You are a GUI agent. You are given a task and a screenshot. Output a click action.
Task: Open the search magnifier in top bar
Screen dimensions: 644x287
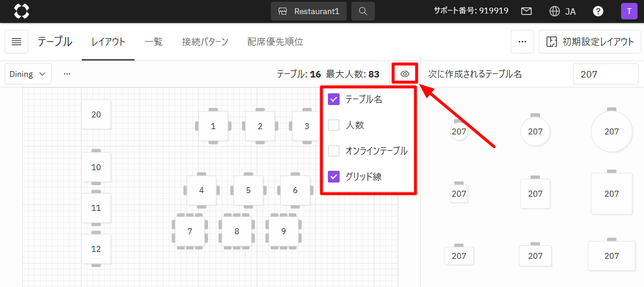363,11
